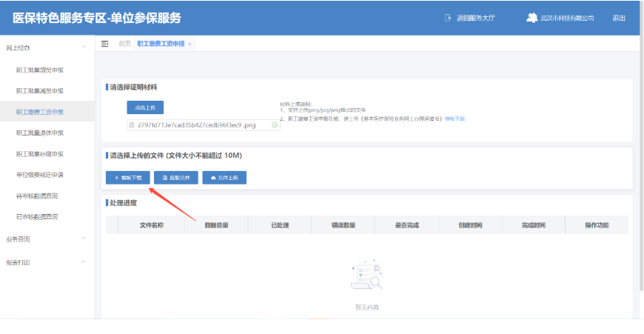Collapse the 网上经办 menu section
Image resolution: width=644 pixels, height=334 pixels.
pyautogui.click(x=84, y=48)
